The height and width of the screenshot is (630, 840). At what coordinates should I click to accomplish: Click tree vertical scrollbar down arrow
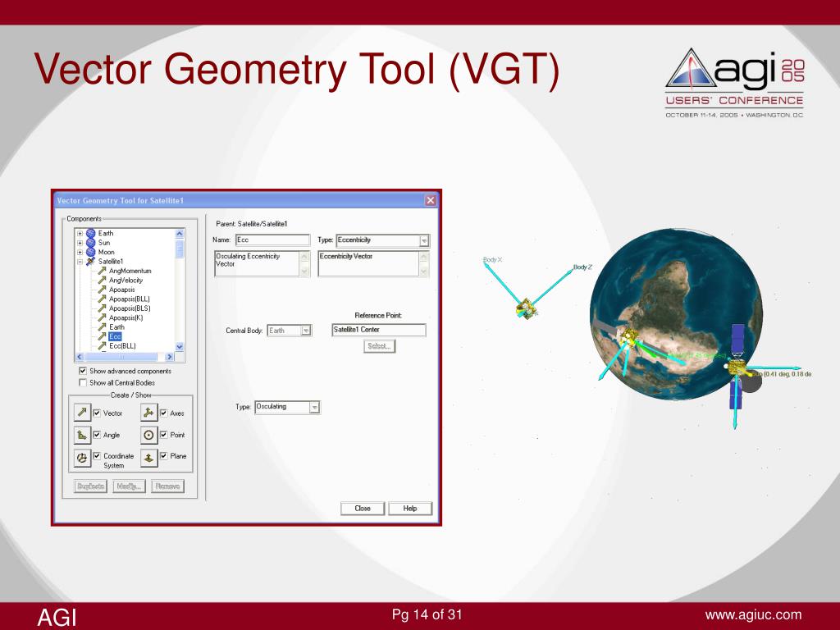coord(180,347)
